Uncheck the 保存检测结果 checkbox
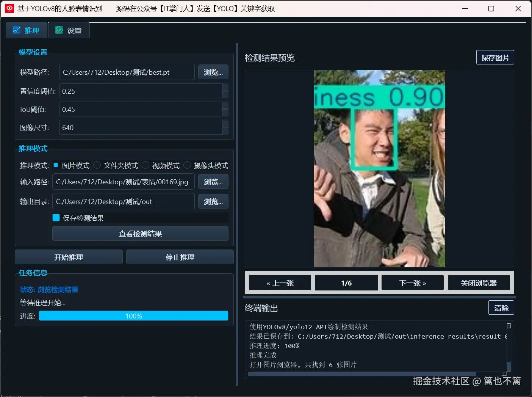The width and height of the screenshot is (532, 397). 56,218
